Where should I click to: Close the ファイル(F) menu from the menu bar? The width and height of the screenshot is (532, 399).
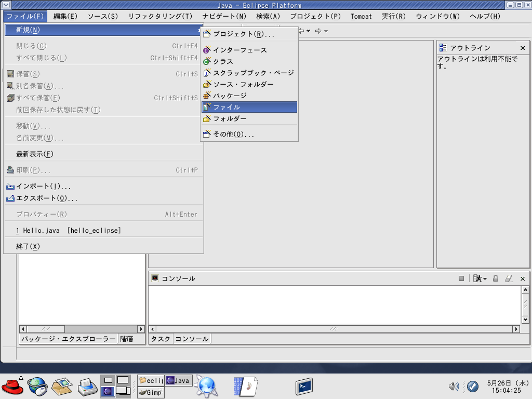25,16
